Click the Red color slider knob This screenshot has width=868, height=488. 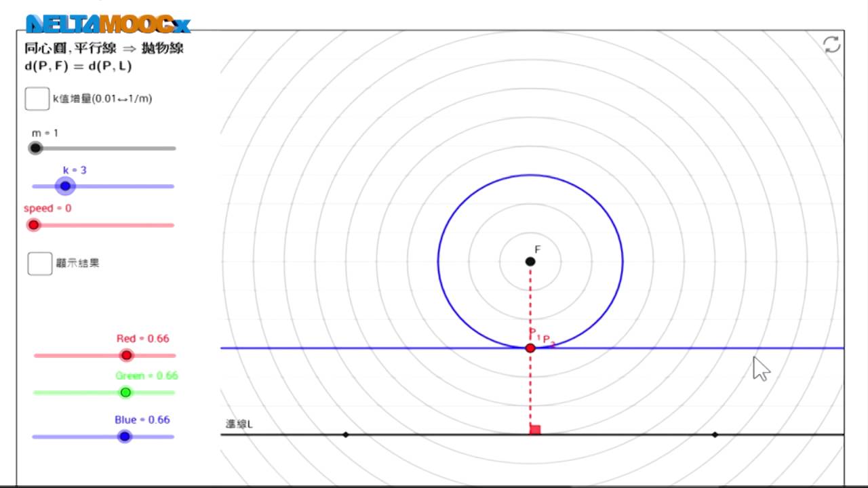(126, 355)
